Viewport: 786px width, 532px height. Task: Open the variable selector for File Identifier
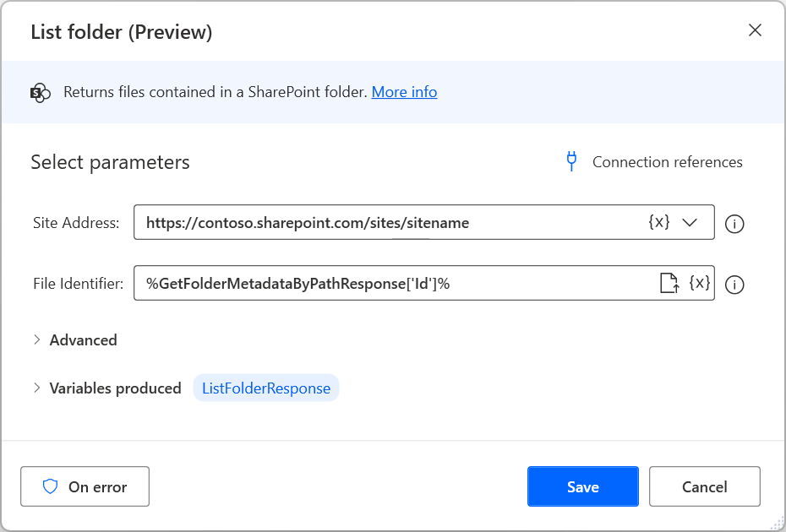[699, 283]
